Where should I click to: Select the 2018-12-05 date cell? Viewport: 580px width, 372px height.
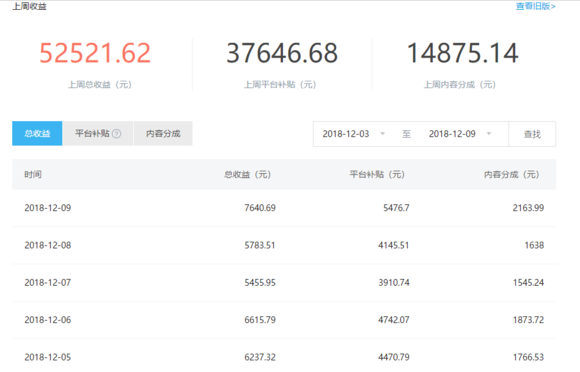pyautogui.click(x=48, y=357)
